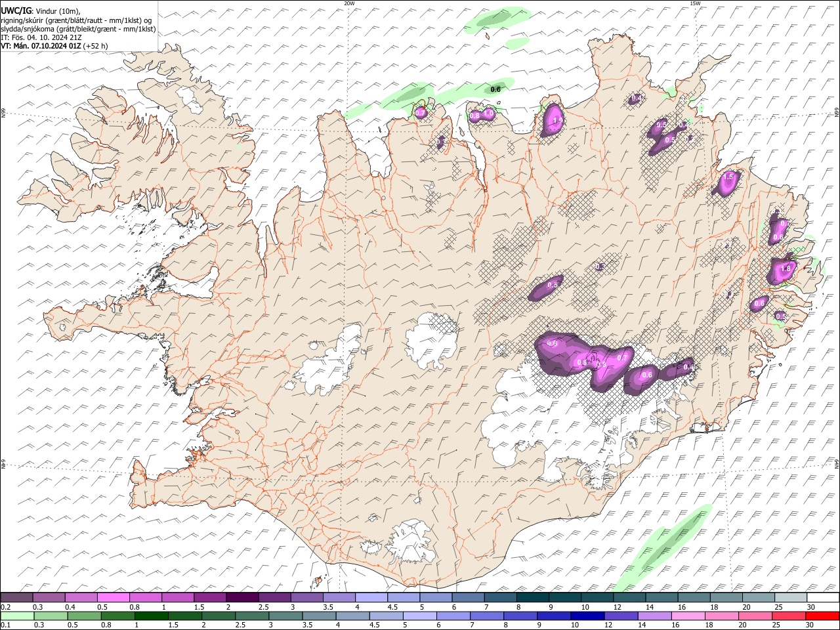840x630 pixels.
Task: Select the 2 grey-green swatch in green legend
Action: tap(219, 616)
